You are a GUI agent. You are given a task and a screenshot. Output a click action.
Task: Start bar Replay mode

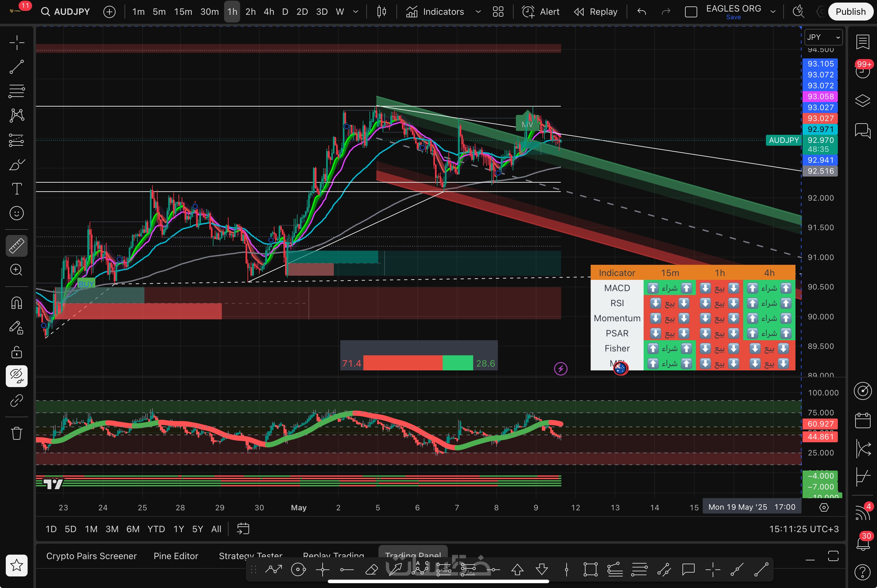(x=595, y=12)
